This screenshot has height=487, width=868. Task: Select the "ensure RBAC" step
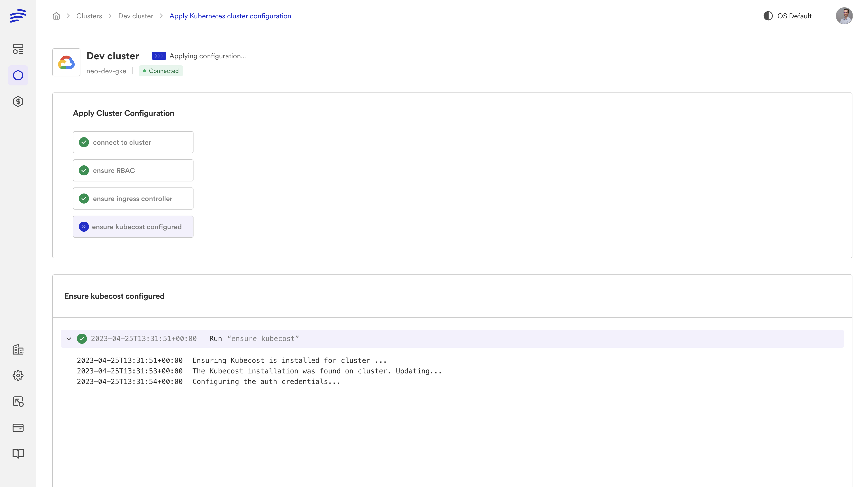133,171
